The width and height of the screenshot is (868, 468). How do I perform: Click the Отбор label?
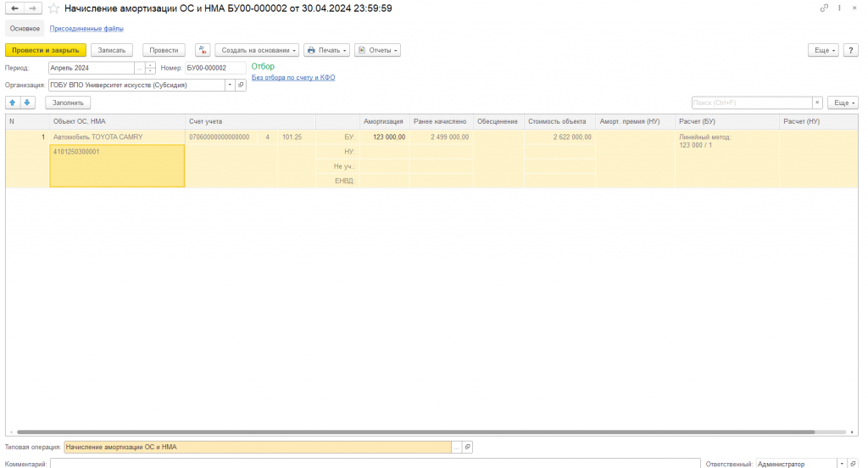click(263, 66)
